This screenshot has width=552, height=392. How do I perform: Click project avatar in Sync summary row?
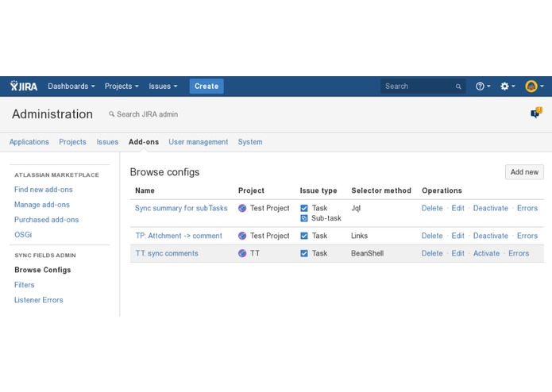(x=242, y=208)
